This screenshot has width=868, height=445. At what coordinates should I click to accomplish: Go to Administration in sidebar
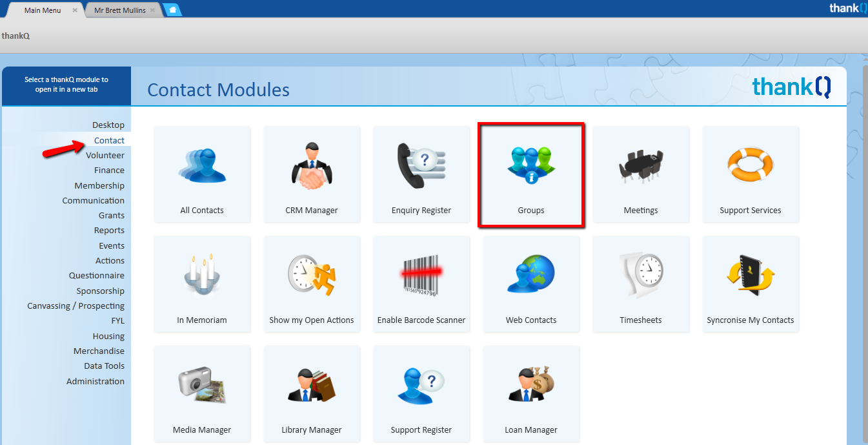96,382
